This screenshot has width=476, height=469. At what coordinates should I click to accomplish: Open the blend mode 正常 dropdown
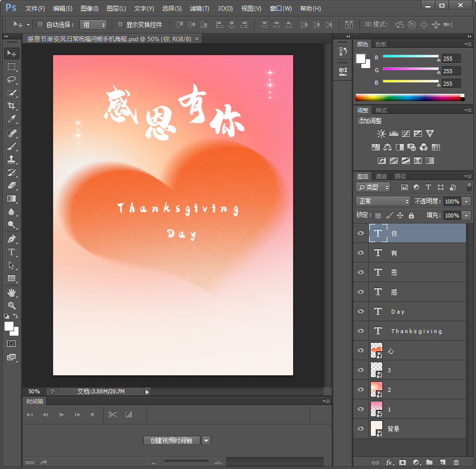[383, 201]
